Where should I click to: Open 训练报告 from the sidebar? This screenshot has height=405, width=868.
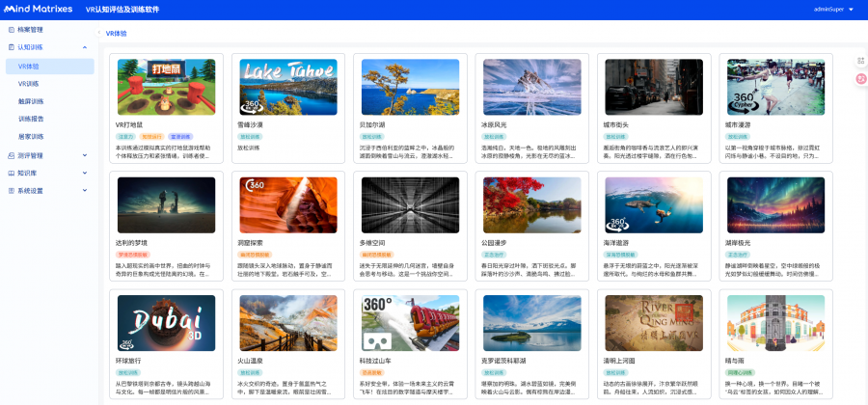point(31,119)
